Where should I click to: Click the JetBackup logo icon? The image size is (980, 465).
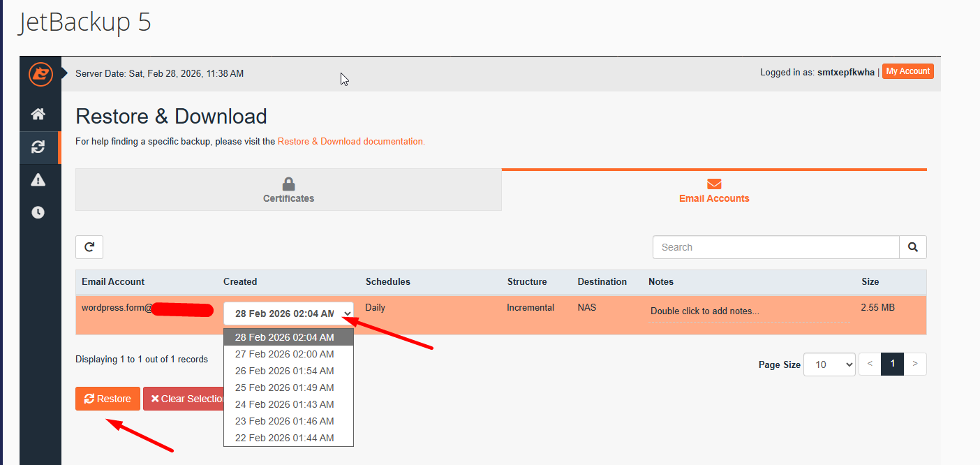pos(40,74)
